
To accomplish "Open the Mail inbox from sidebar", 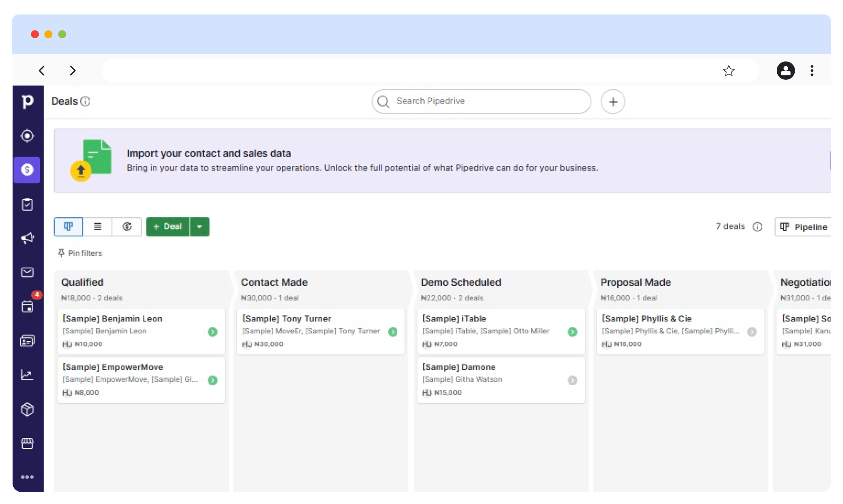I will pyautogui.click(x=27, y=272).
